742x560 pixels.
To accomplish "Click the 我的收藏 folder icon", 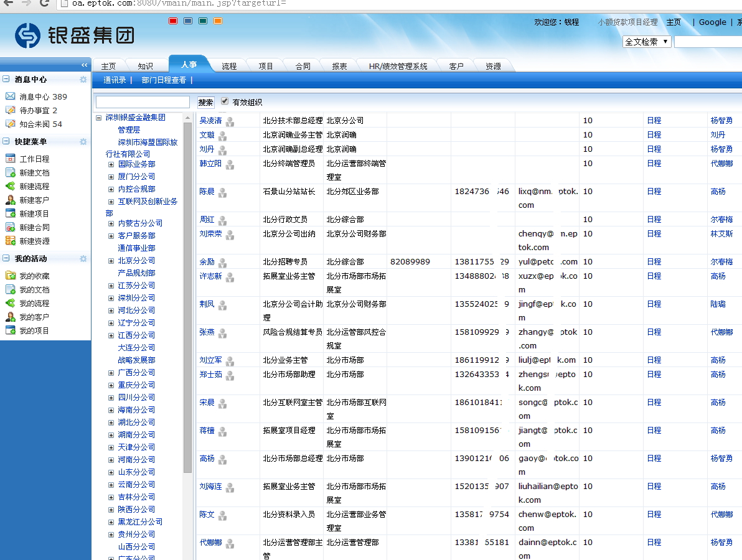I will (11, 275).
